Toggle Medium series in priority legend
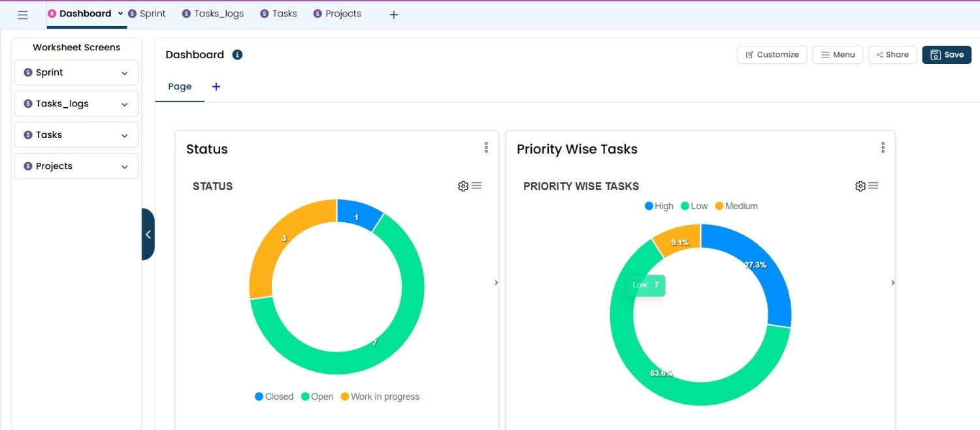 736,206
